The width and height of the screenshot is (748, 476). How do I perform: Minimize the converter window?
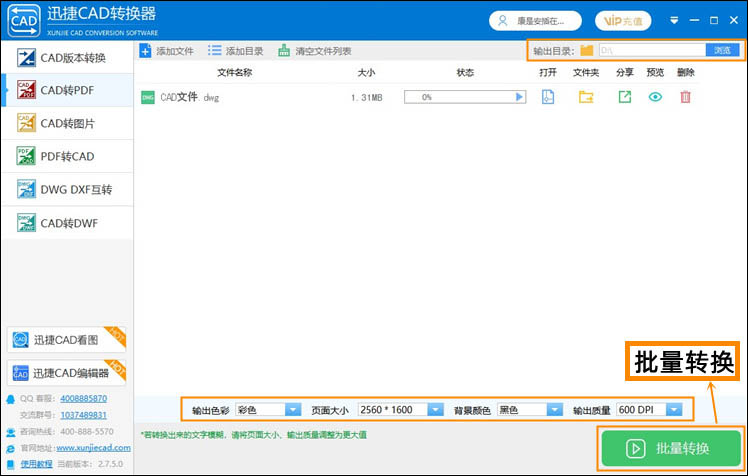click(x=695, y=20)
